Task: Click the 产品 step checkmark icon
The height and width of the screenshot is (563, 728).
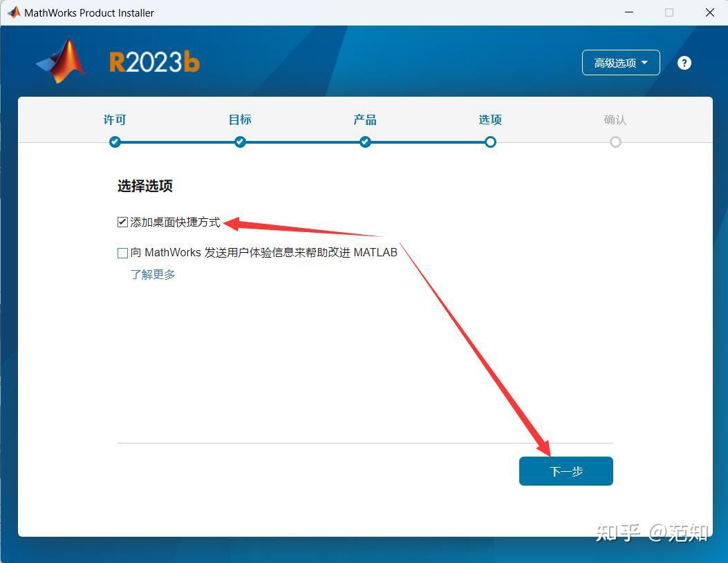Action: [x=365, y=142]
